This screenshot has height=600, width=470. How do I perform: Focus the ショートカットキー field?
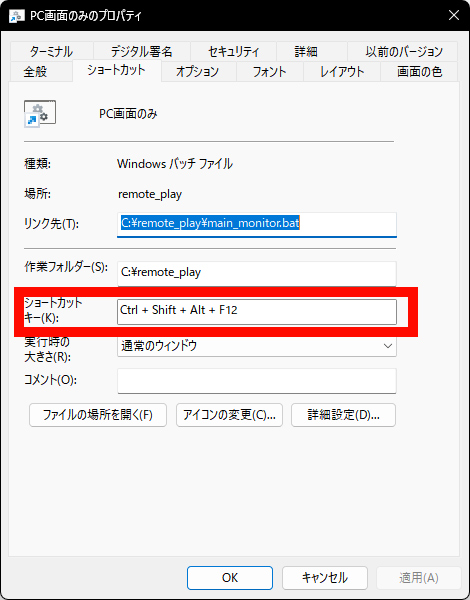(x=257, y=312)
